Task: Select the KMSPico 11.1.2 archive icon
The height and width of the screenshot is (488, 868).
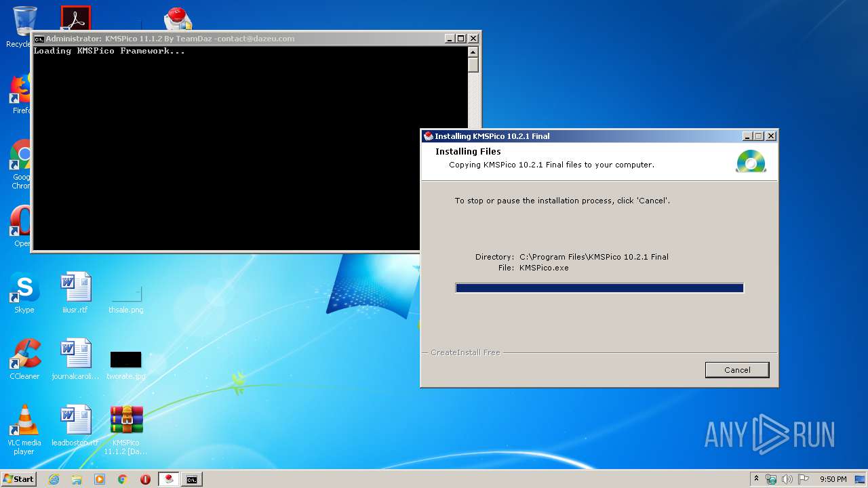Action: (126, 430)
